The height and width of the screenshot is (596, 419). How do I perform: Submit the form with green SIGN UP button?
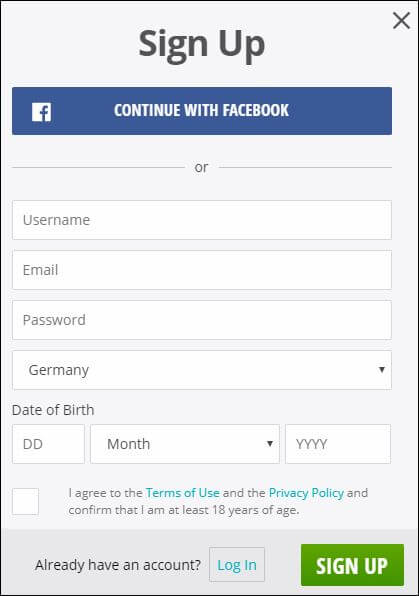click(x=352, y=565)
